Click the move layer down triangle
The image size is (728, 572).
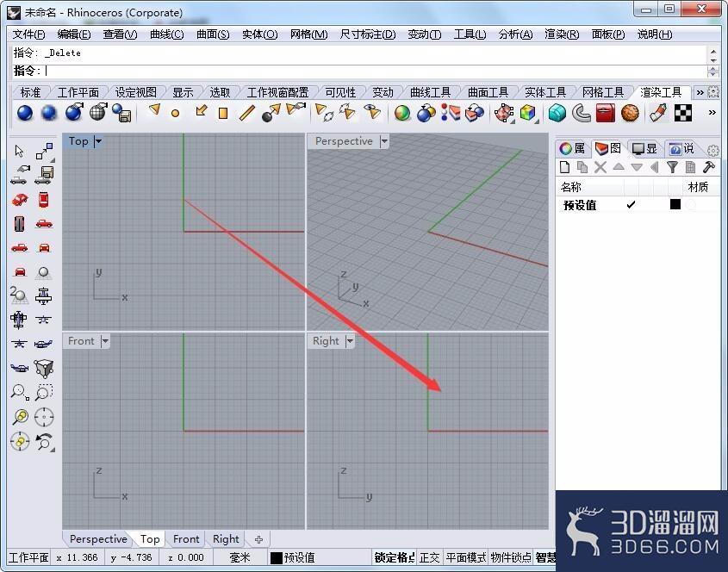[x=637, y=167]
